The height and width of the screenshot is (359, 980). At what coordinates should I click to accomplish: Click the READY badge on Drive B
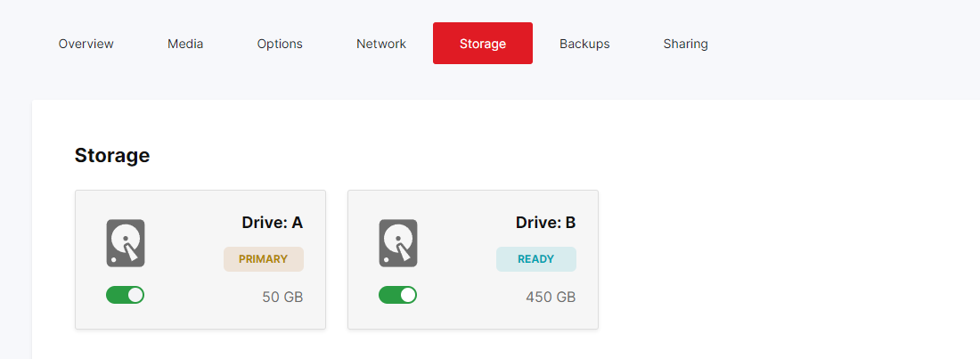click(535, 259)
